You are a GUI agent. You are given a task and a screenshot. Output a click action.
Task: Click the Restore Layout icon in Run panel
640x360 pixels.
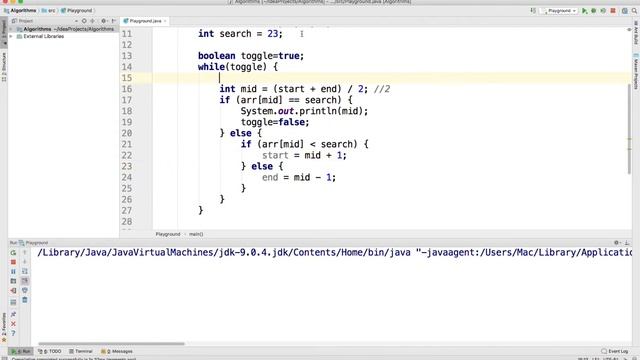click(x=13, y=302)
